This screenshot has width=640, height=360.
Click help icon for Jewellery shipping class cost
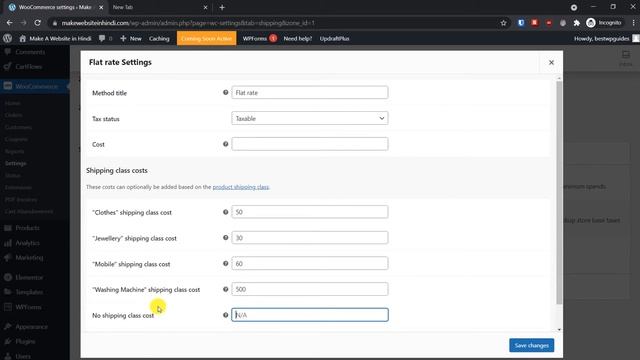[x=225, y=238]
